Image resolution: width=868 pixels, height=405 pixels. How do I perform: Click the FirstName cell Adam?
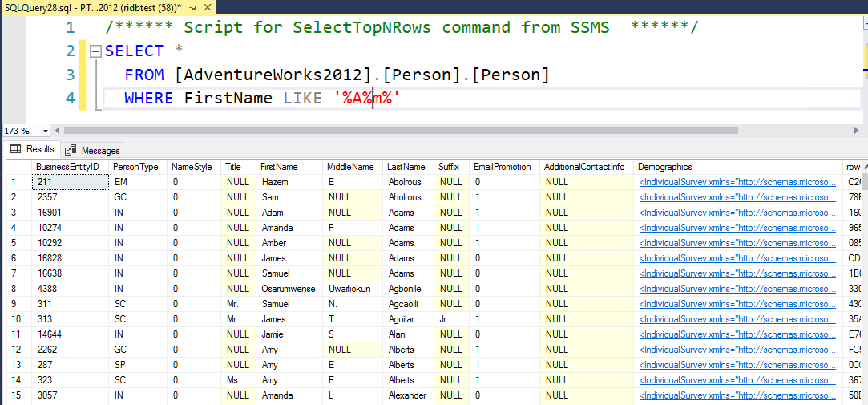(x=289, y=213)
